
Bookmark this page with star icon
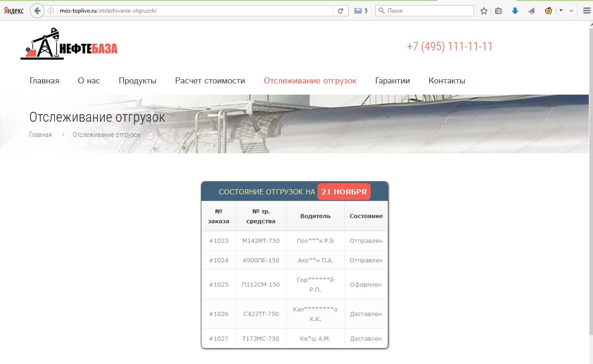[484, 11]
